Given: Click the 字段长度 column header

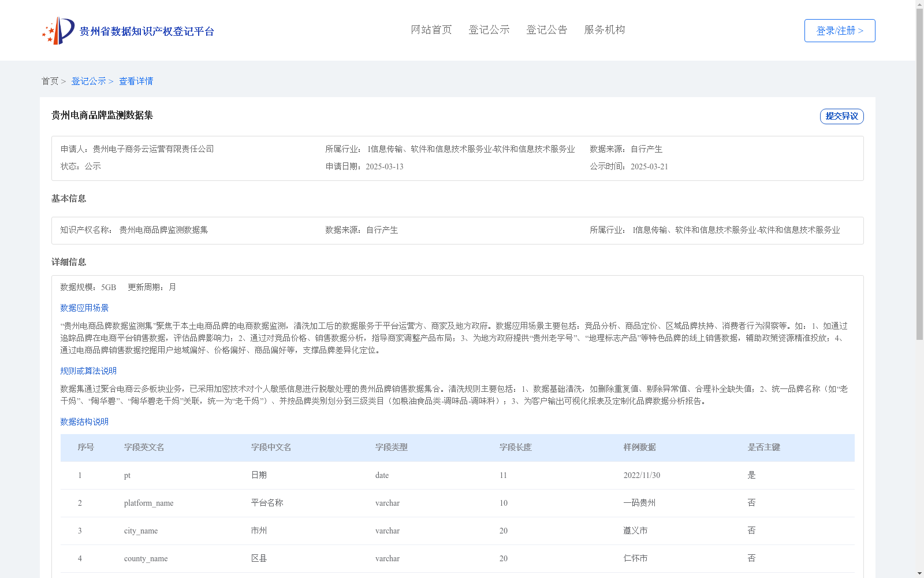Looking at the screenshot, I should coord(516,447).
